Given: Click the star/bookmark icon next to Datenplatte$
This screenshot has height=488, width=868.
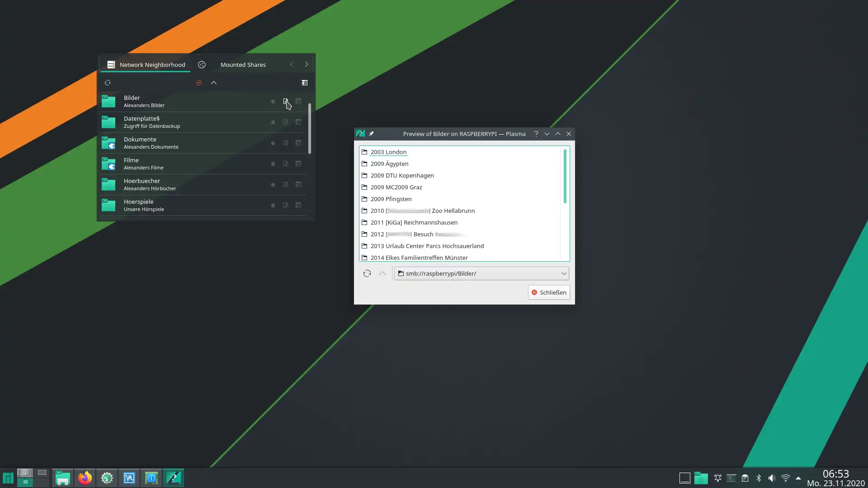Looking at the screenshot, I should pyautogui.click(x=273, y=122).
